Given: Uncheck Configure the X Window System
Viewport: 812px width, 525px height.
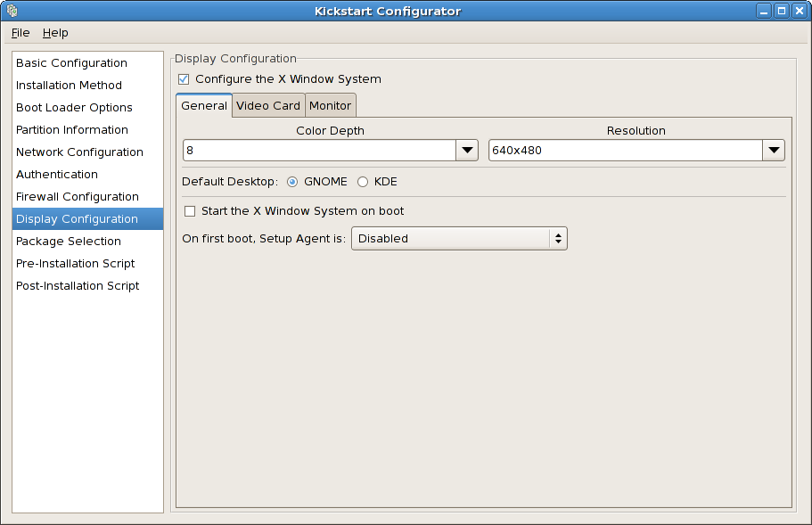Looking at the screenshot, I should (x=183, y=78).
